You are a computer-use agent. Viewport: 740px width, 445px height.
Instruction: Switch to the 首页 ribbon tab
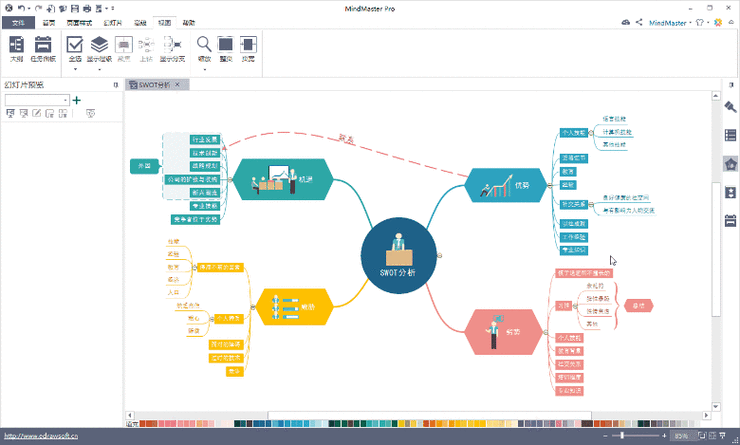(49, 23)
